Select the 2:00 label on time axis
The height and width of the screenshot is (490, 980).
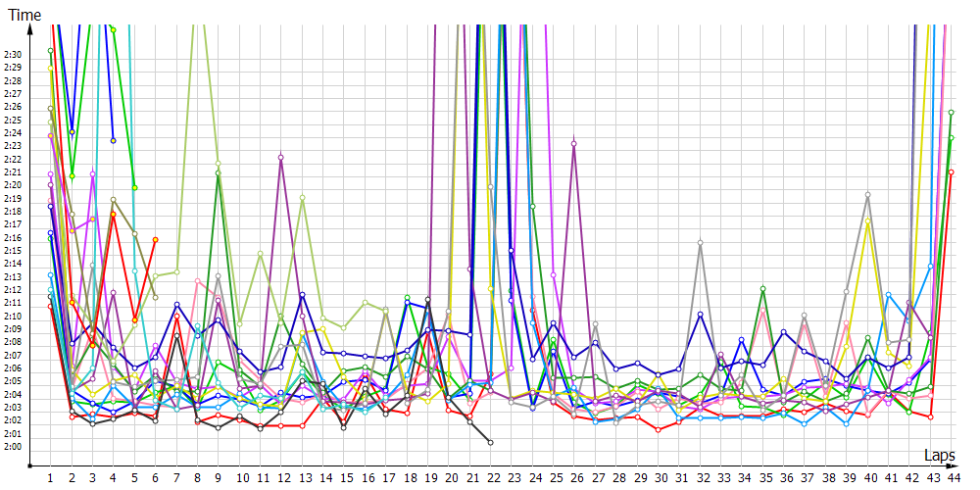click(13, 447)
